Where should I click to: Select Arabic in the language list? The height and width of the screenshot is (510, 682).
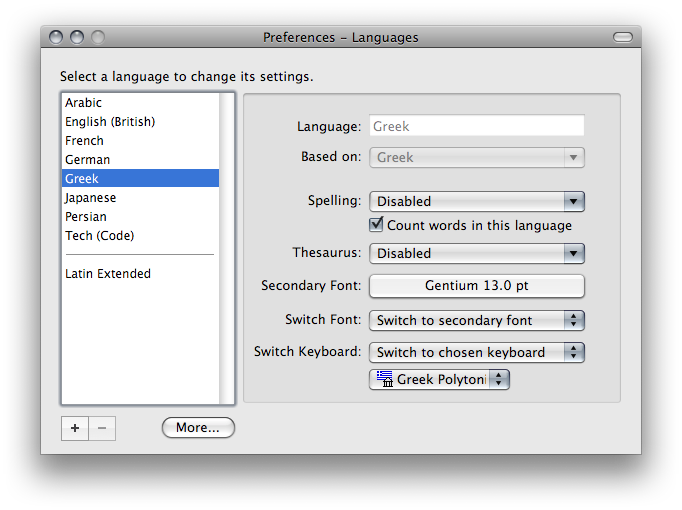[84, 103]
